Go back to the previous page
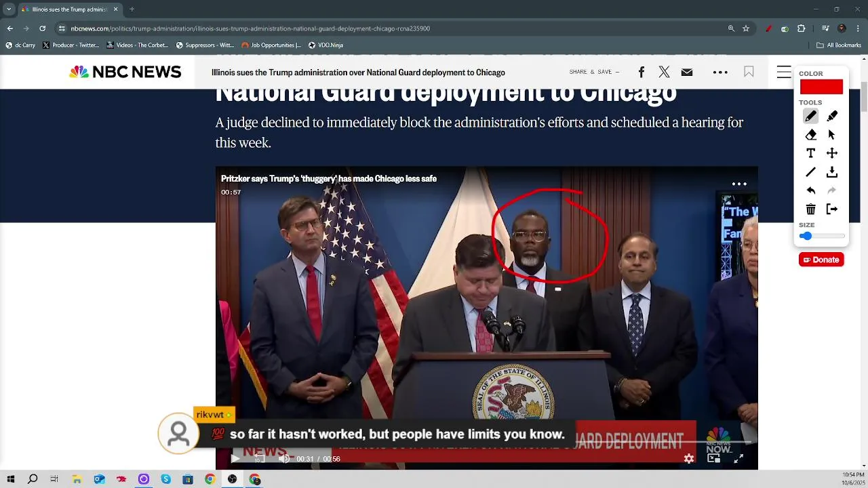This screenshot has height=488, width=868. coord(9,28)
